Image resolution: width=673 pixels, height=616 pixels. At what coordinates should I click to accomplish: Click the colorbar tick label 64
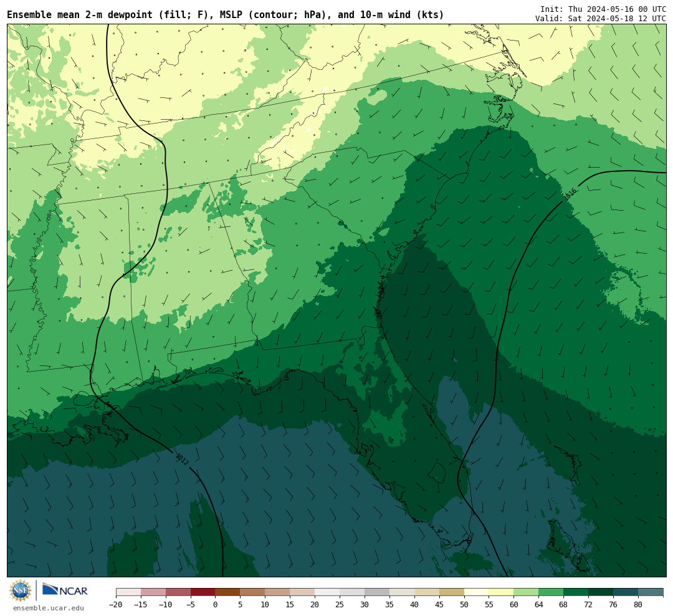(538, 605)
